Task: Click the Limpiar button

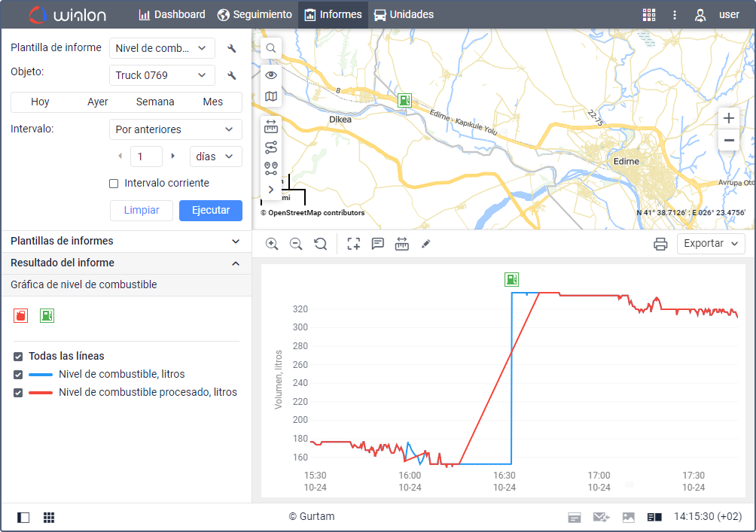Action: [142, 211]
